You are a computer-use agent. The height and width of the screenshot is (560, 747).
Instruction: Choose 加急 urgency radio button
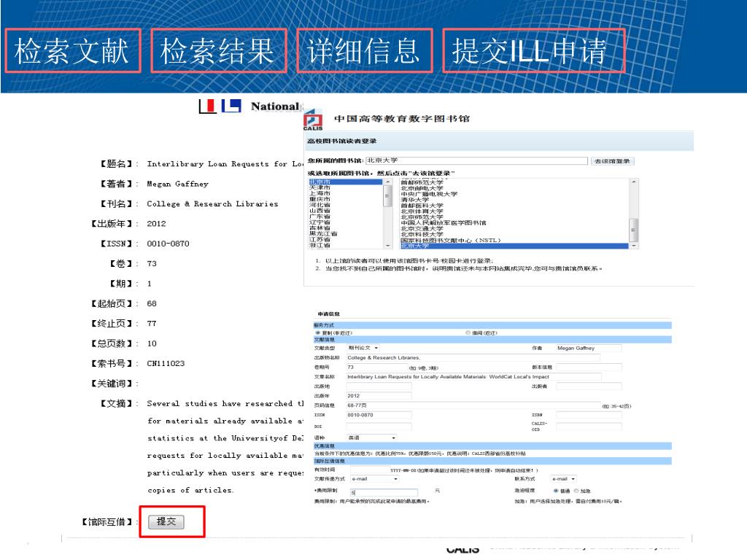click(576, 491)
